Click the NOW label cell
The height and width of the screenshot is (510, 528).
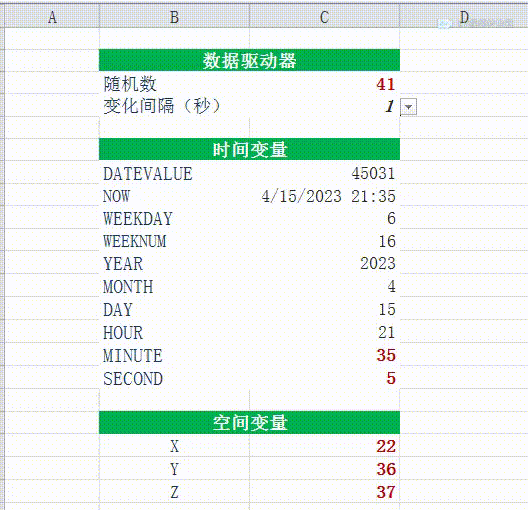tap(174, 196)
